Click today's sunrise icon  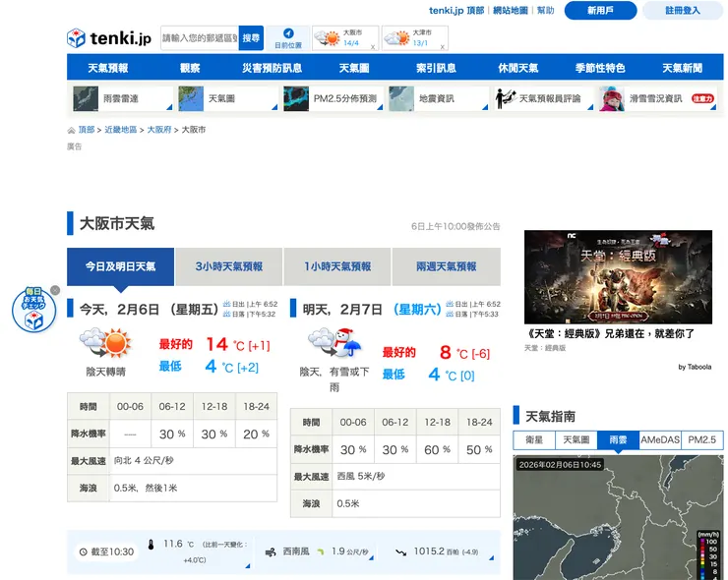click(x=226, y=304)
